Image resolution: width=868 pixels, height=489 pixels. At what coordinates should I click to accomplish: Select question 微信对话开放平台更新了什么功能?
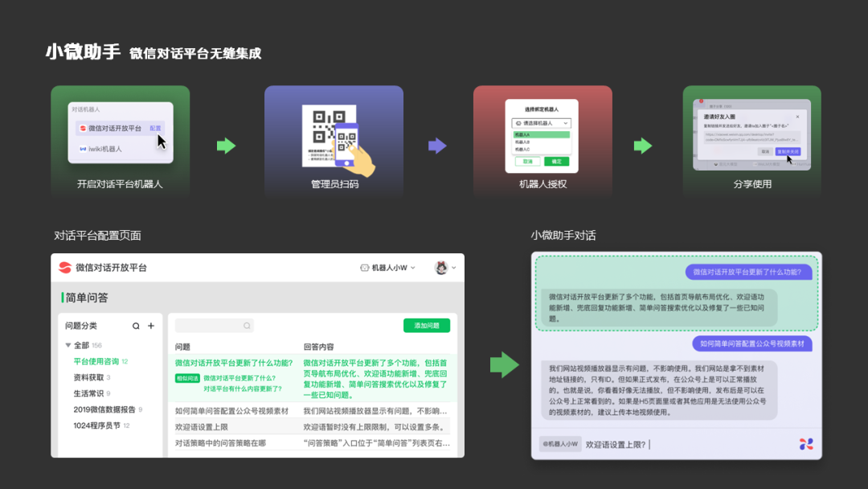[x=234, y=364]
